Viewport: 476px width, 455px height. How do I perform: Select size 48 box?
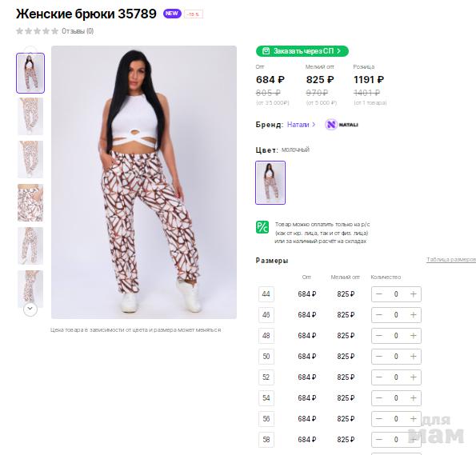266,336
